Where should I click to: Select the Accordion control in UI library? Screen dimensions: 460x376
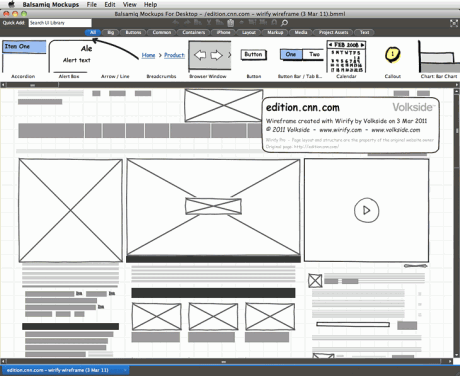[x=23, y=59]
